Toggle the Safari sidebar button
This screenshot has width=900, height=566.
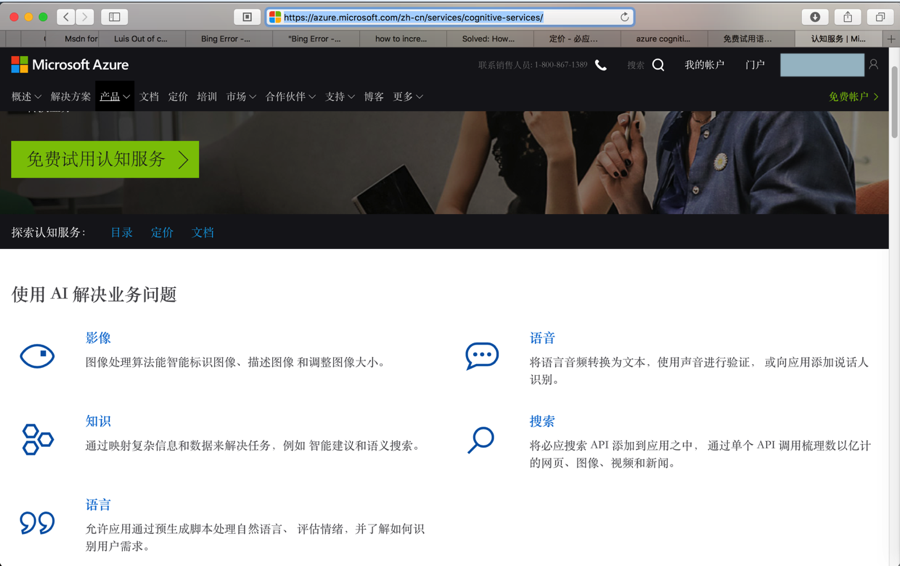point(114,17)
